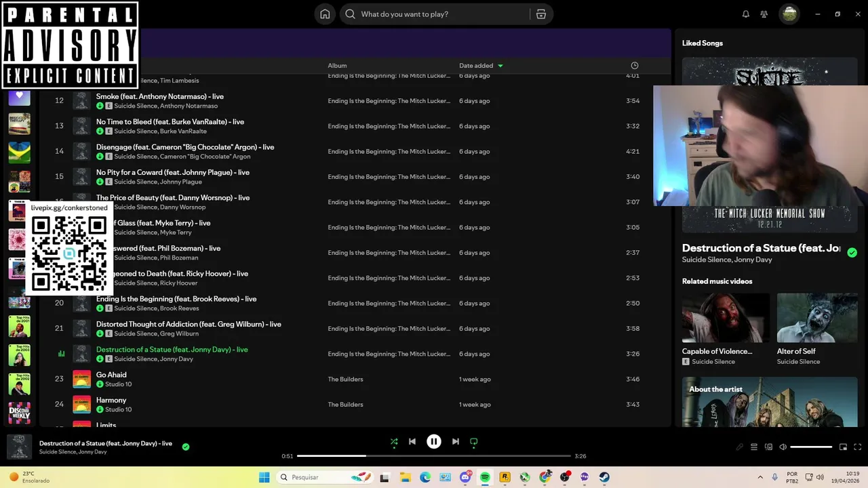Open Destruction of a Statue title in panel
The width and height of the screenshot is (868, 488).
[761, 248]
